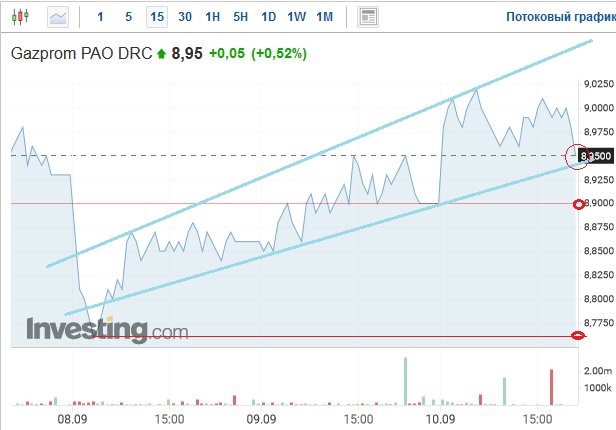The width and height of the screenshot is (616, 430).
Task: Click the 10.09 date axis label
Action: click(x=440, y=419)
